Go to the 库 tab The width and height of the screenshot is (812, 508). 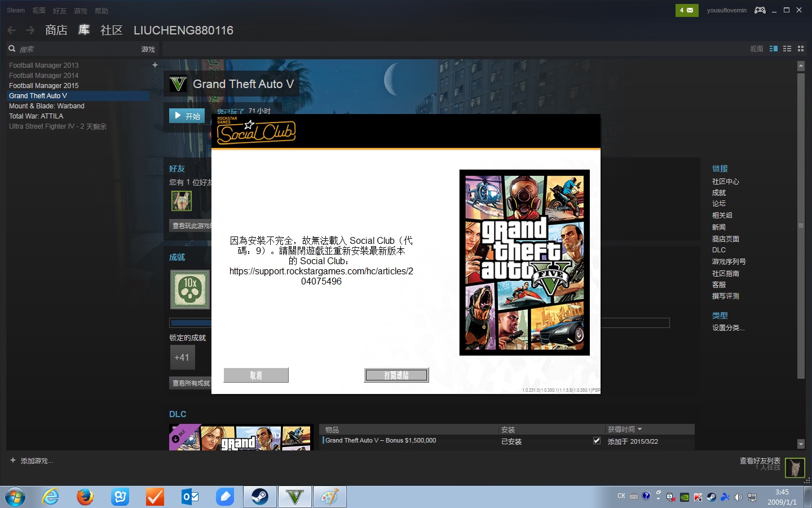pos(84,30)
